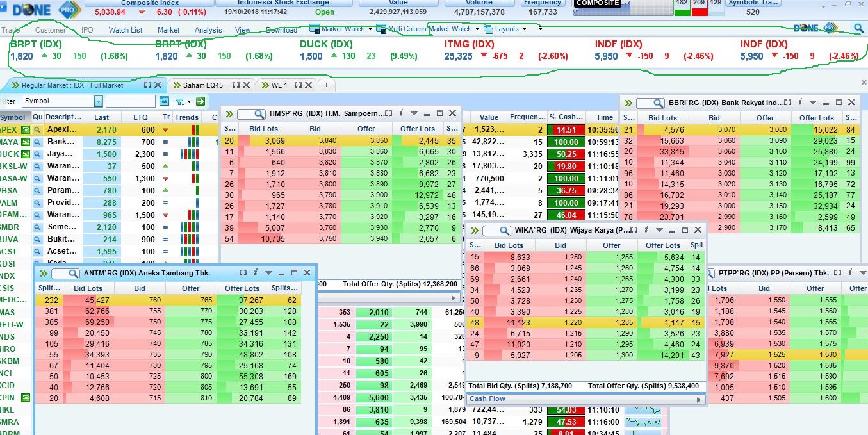The width and height of the screenshot is (868, 435).
Task: Open the funnel filter dropdown arrow
Action: coord(188,102)
